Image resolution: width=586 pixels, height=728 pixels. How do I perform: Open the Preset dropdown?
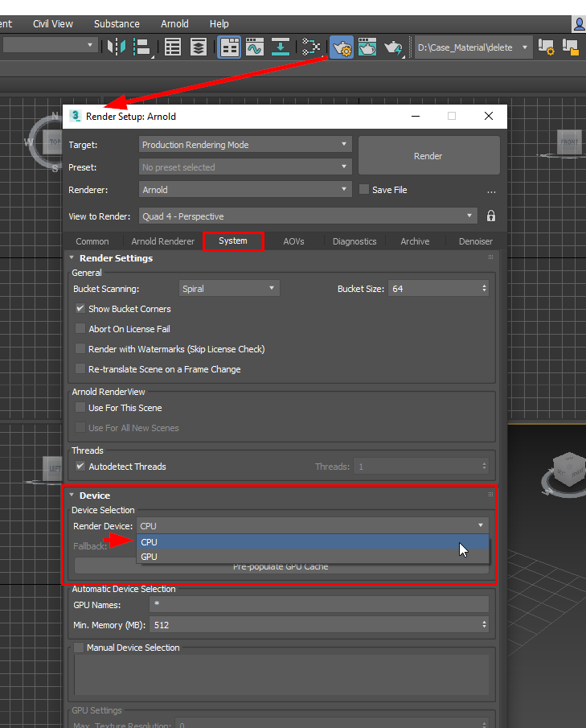point(245,167)
